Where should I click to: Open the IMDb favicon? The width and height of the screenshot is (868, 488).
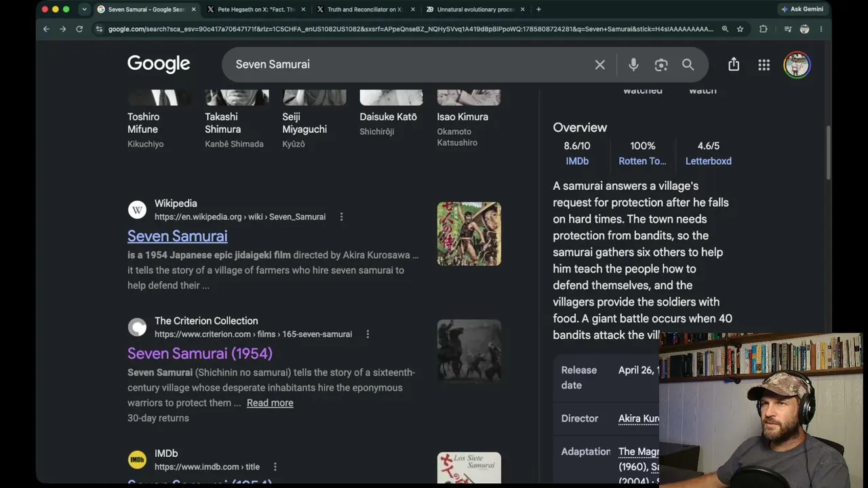(x=137, y=460)
